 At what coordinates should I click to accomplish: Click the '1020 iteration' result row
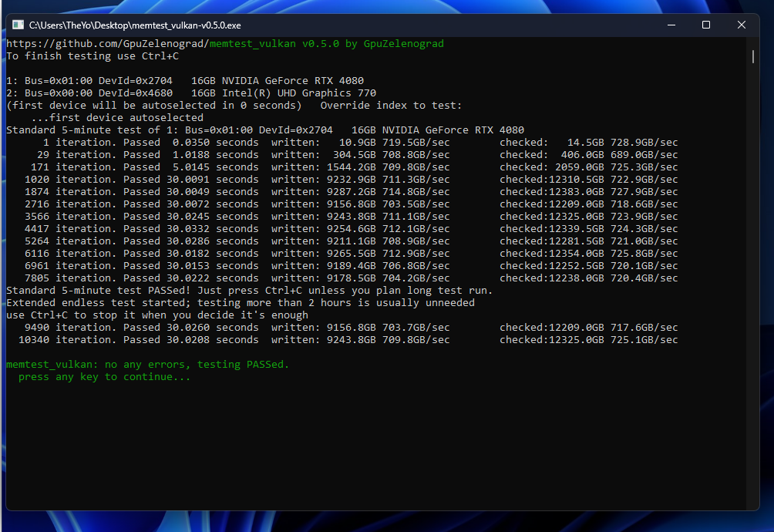(x=352, y=179)
